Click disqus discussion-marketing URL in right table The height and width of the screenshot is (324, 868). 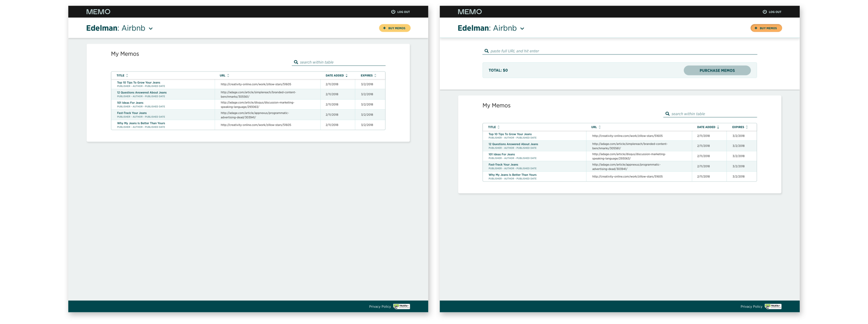coord(629,156)
